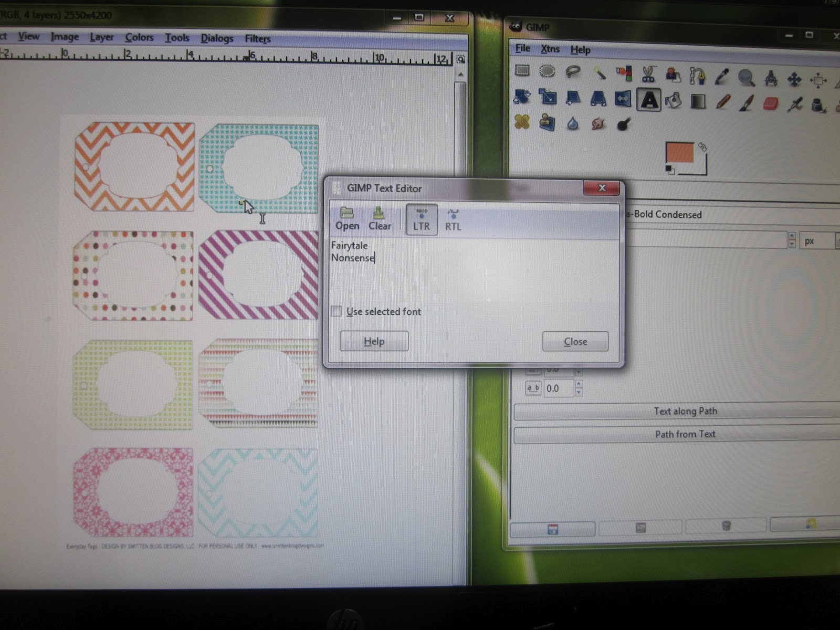Click the letter spacing 0.0 field
Screen dimensions: 840x630
[559, 388]
